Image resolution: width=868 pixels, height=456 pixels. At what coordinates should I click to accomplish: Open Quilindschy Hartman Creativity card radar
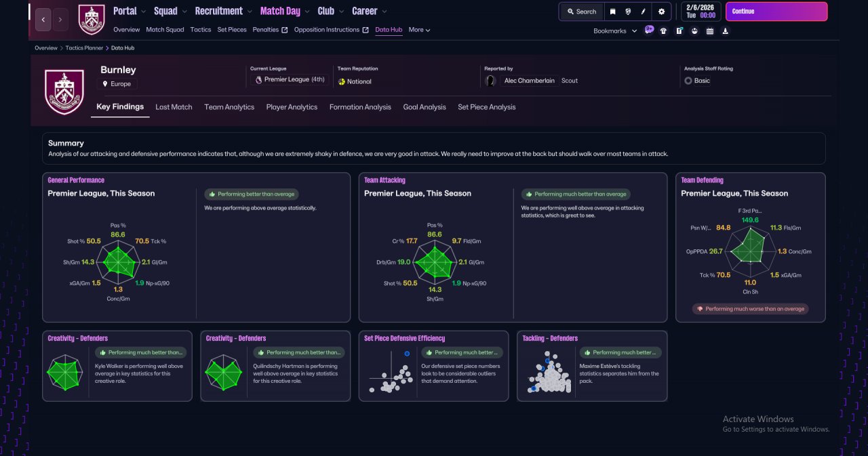coord(224,373)
